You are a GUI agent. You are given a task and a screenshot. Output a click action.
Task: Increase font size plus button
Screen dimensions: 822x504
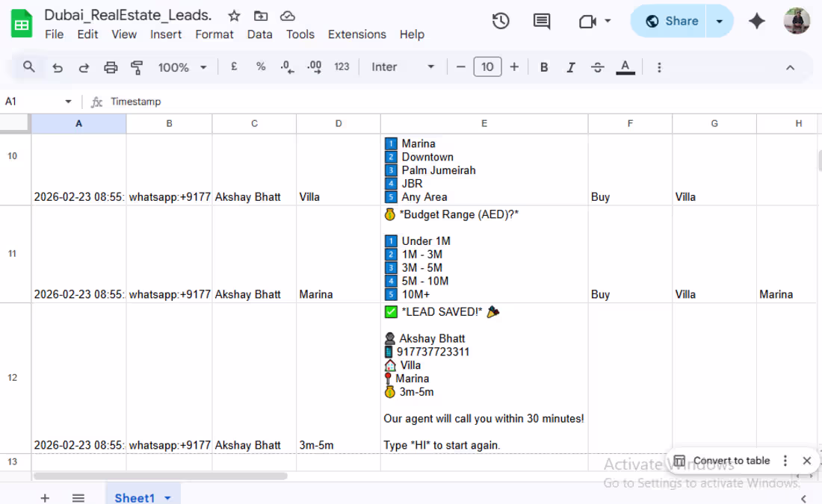[514, 66]
